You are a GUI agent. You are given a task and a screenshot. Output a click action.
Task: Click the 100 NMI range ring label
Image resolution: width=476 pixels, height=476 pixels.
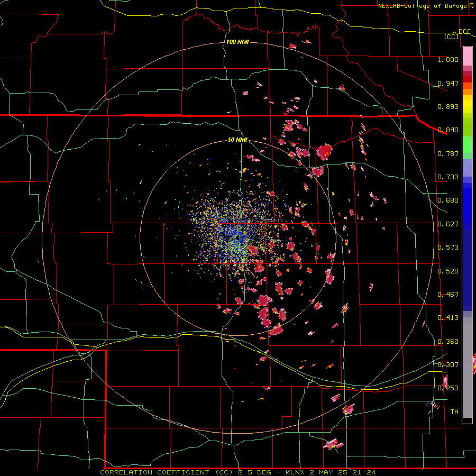point(237,42)
